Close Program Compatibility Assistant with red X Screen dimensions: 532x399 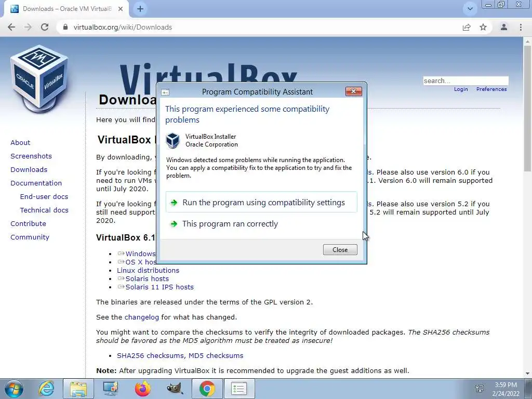click(353, 91)
